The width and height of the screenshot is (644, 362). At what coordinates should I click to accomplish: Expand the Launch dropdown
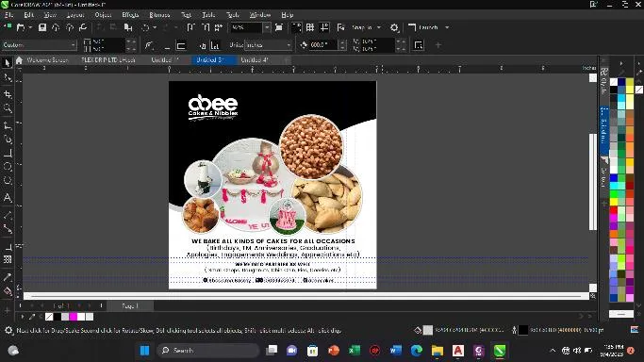tap(447, 27)
